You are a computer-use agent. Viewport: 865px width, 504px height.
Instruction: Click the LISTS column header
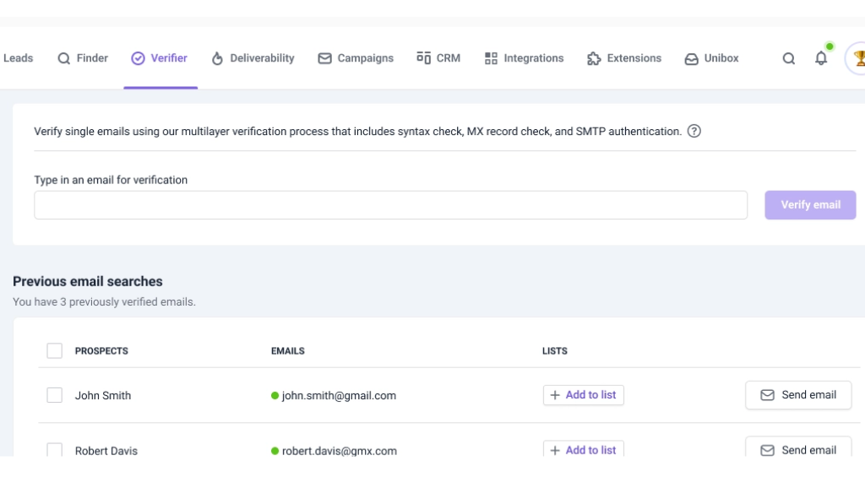pyautogui.click(x=554, y=350)
